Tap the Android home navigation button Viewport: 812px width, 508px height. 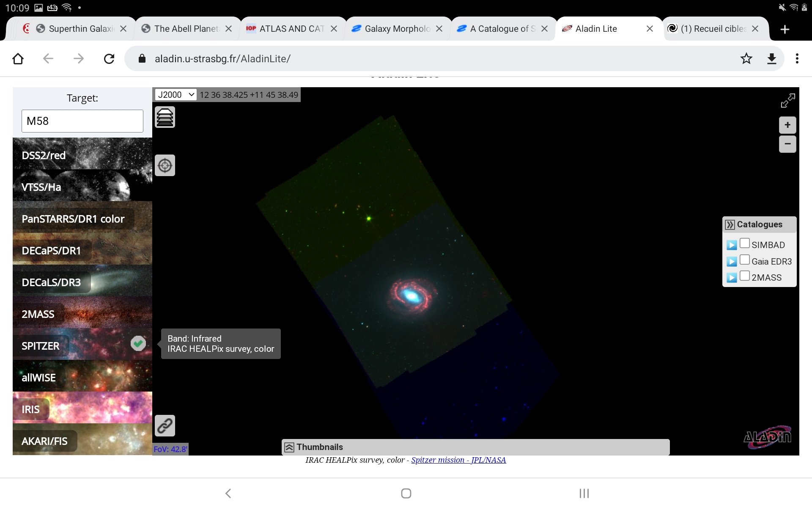406,493
